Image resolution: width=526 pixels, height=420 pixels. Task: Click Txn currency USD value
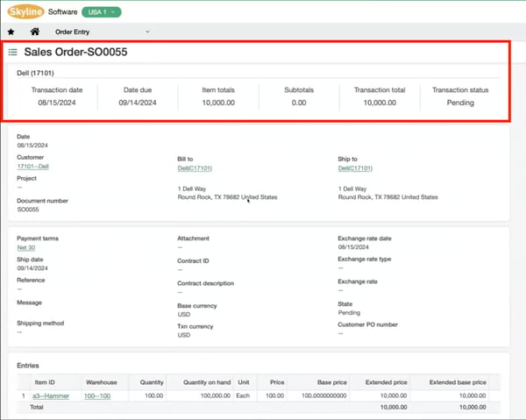coord(184,335)
